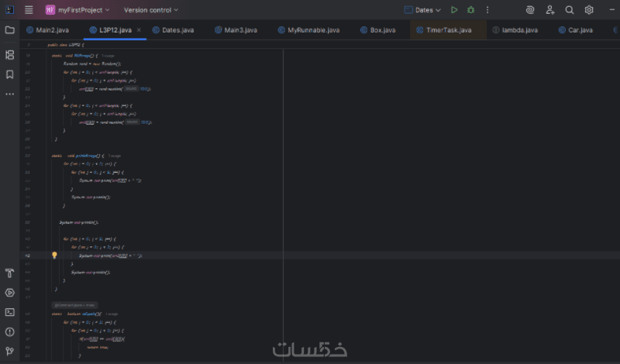Open the Box.java tab
The image size is (620, 364).
(378, 30)
